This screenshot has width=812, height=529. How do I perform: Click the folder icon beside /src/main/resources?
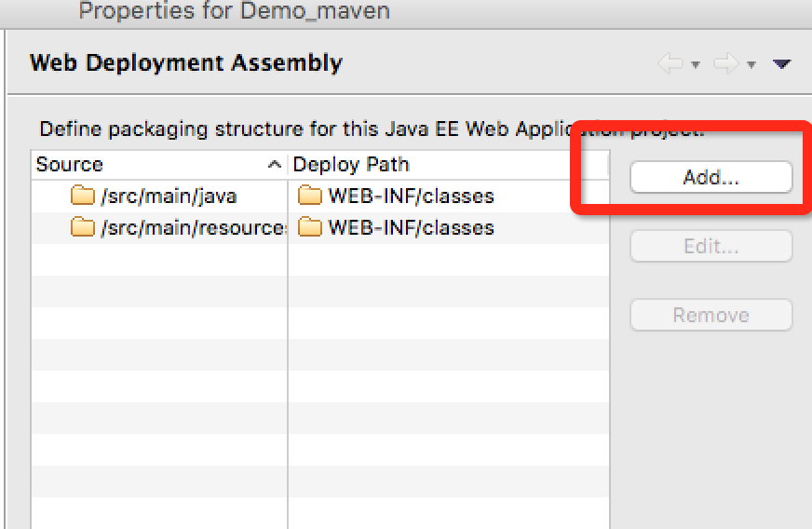[83, 227]
